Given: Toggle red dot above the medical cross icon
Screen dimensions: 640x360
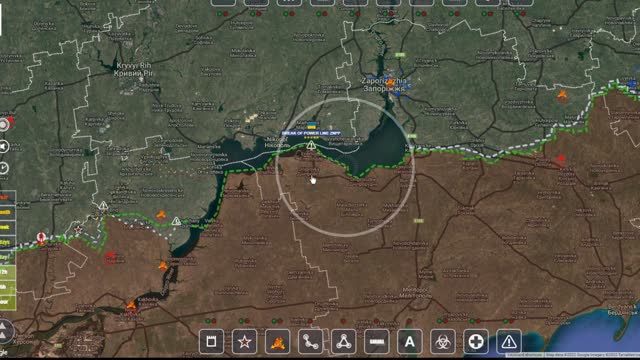Looking at the screenshot, I should tap(478, 321).
